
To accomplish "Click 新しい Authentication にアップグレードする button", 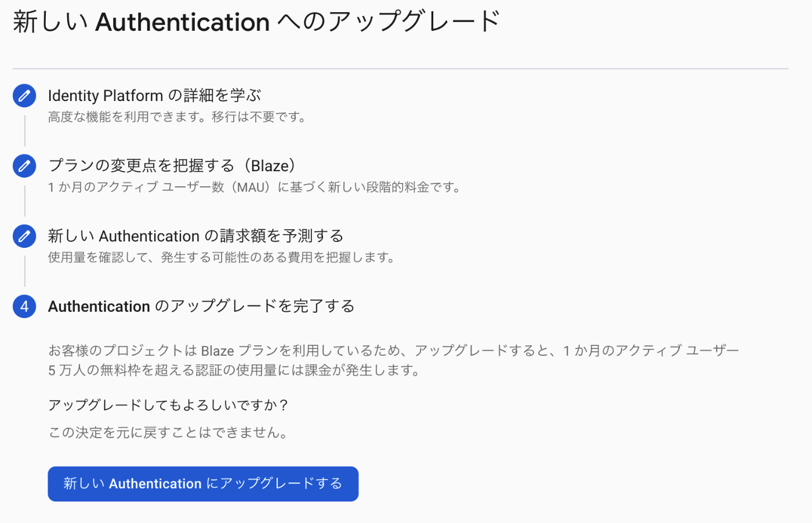I will coord(203,484).
